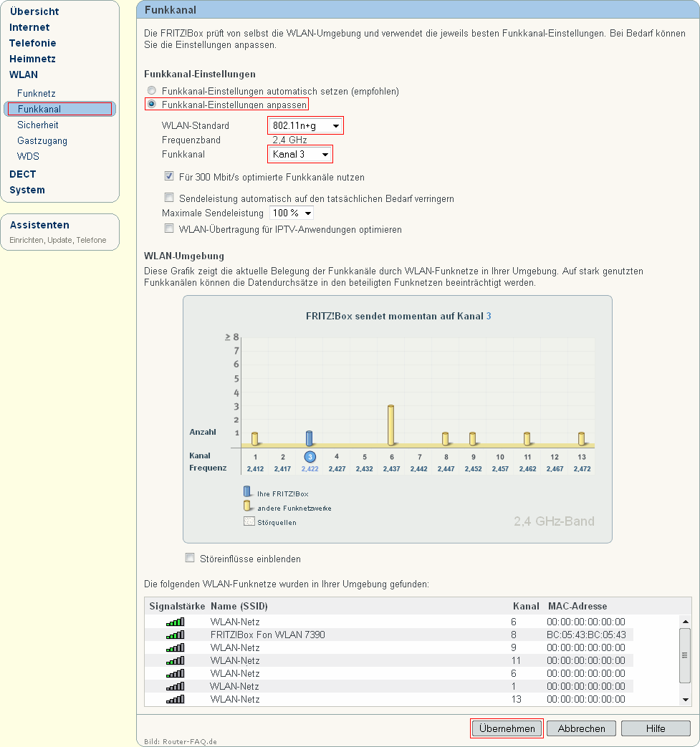The height and width of the screenshot is (747, 700).
Task: Click the yellow bar on channel 11
Action: tap(527, 439)
